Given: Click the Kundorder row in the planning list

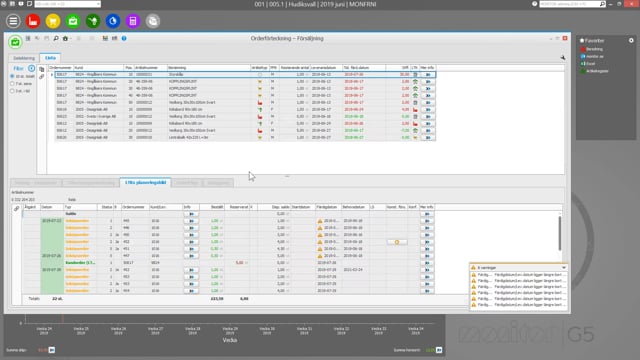Looking at the screenshot, I should (229, 263).
